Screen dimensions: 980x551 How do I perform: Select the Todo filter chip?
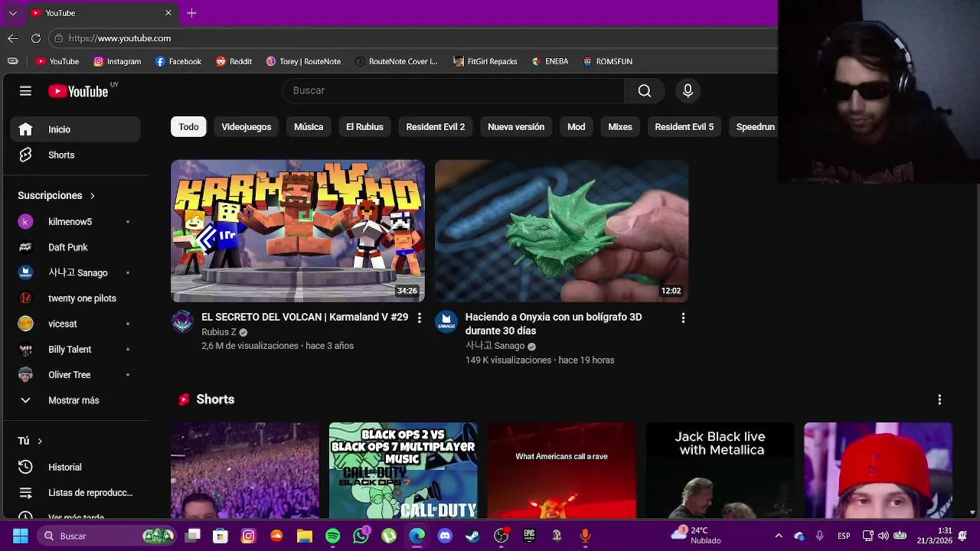(x=188, y=127)
